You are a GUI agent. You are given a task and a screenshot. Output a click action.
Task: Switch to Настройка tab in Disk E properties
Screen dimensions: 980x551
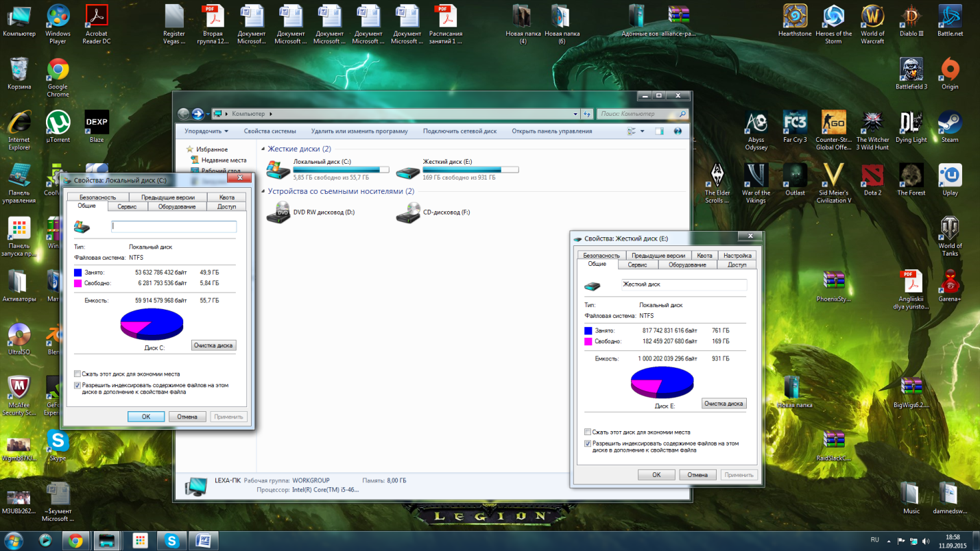[x=737, y=256]
